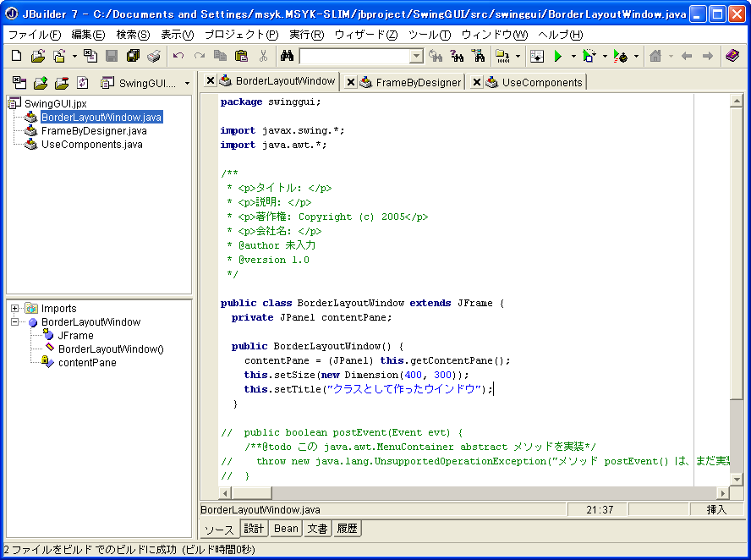
Task: Expand the Imports node in structure pane
Action: click(x=14, y=309)
